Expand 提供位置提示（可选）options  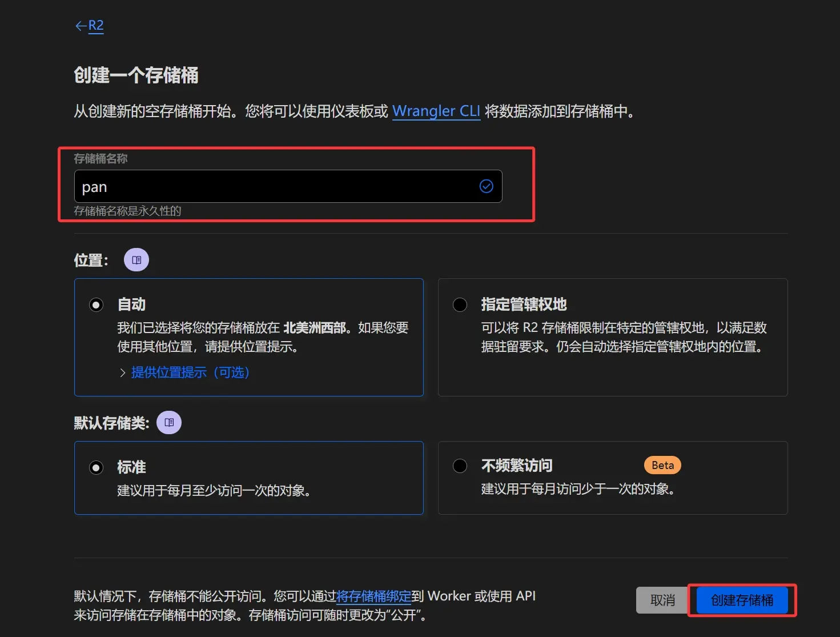[x=190, y=372]
